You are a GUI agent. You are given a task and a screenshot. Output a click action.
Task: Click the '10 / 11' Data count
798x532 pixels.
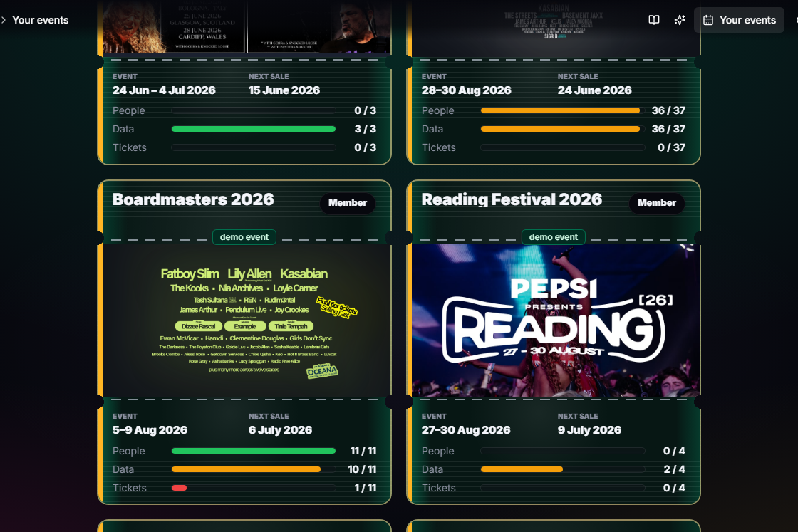tap(363, 469)
